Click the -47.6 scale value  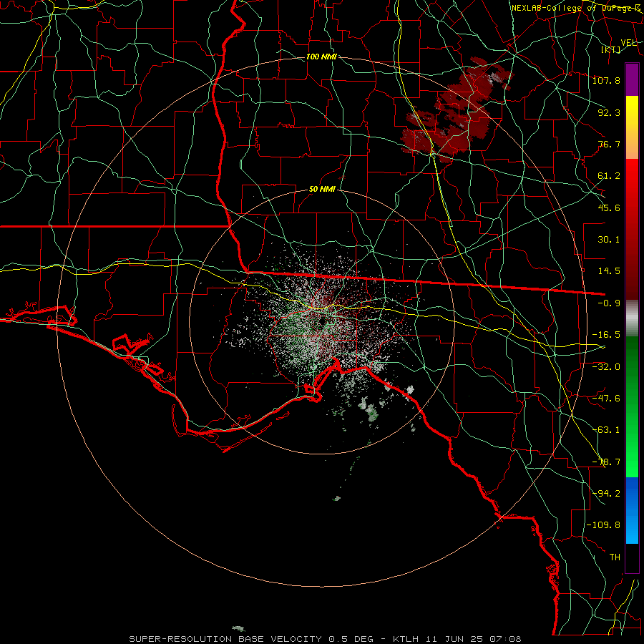(606, 399)
